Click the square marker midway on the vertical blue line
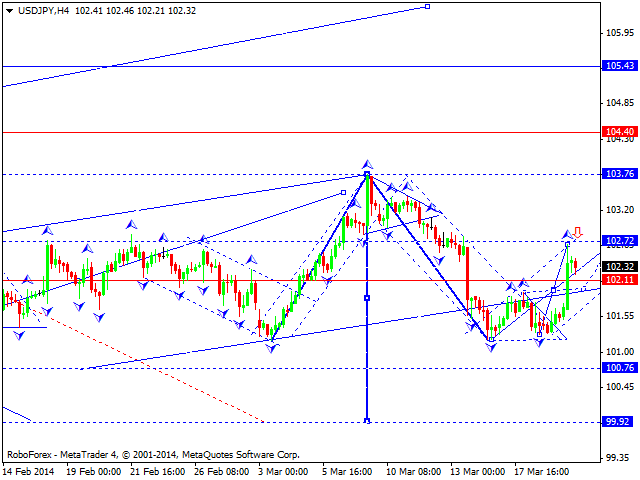This screenshot has width=640, height=480. click(367, 298)
